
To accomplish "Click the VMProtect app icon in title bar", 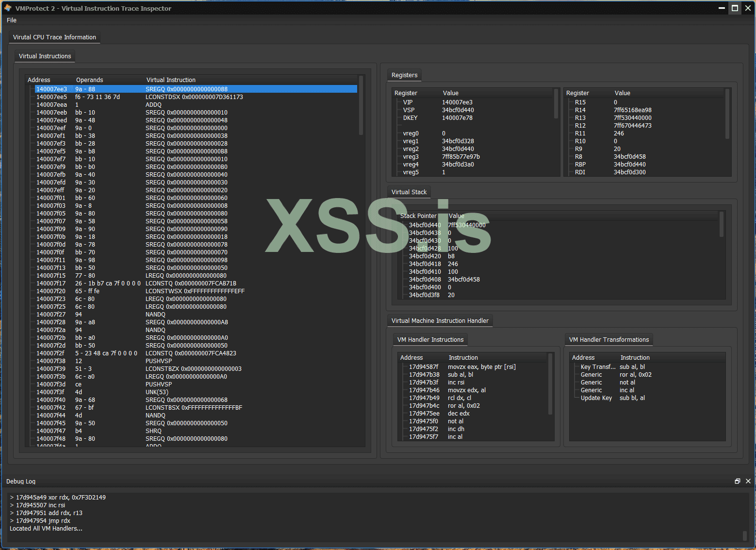I will point(8,8).
